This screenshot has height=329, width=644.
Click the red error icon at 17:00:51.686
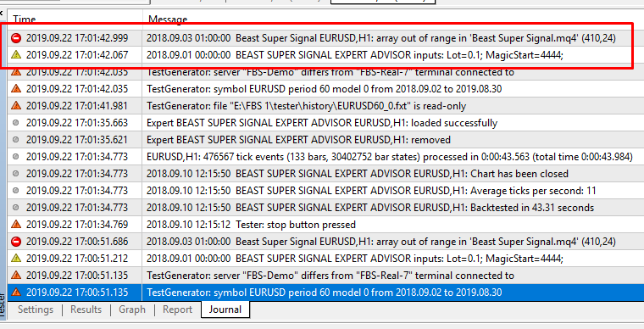pyautogui.click(x=16, y=242)
